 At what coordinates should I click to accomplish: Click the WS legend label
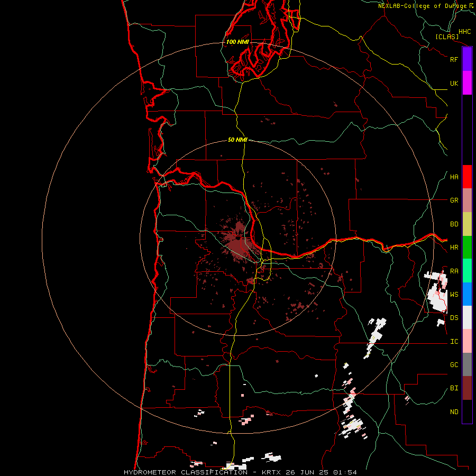[x=454, y=295]
